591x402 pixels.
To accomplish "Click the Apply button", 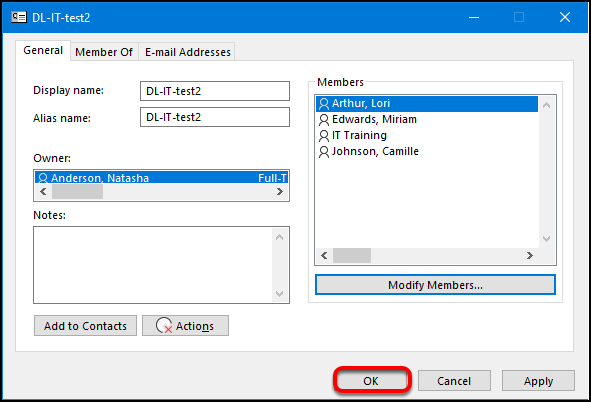I will coord(538,381).
